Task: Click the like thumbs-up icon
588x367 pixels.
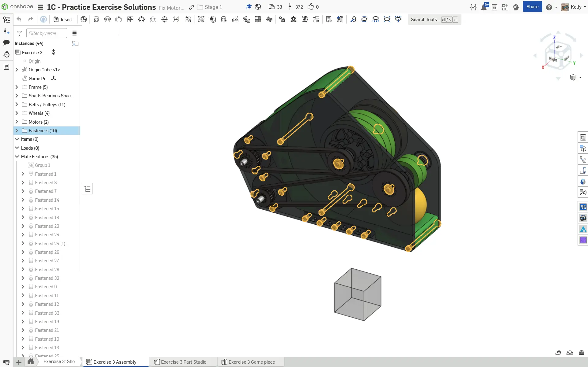Action: pos(311,7)
